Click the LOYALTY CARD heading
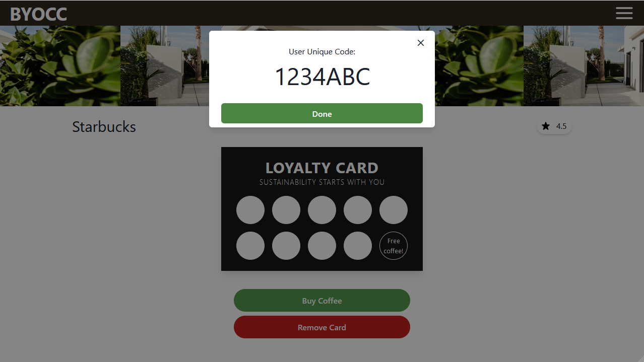 [x=322, y=168]
